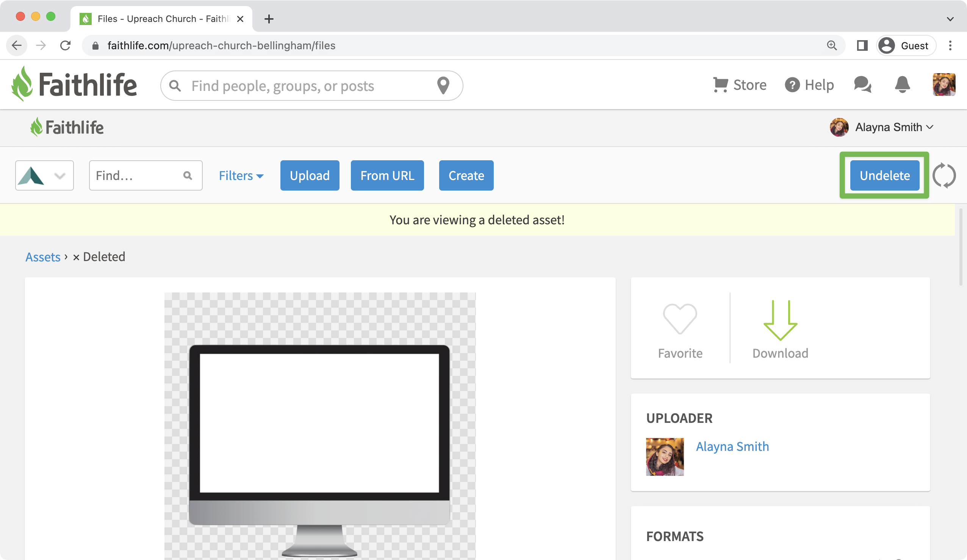967x560 pixels.
Task: Click the Undelete button
Action: pyautogui.click(x=884, y=175)
